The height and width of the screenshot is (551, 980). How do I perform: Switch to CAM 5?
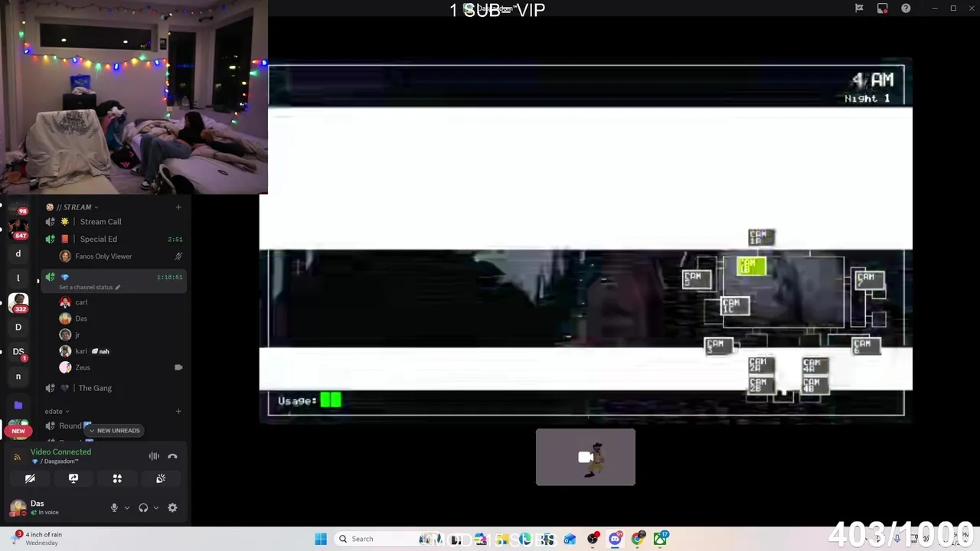pos(697,279)
